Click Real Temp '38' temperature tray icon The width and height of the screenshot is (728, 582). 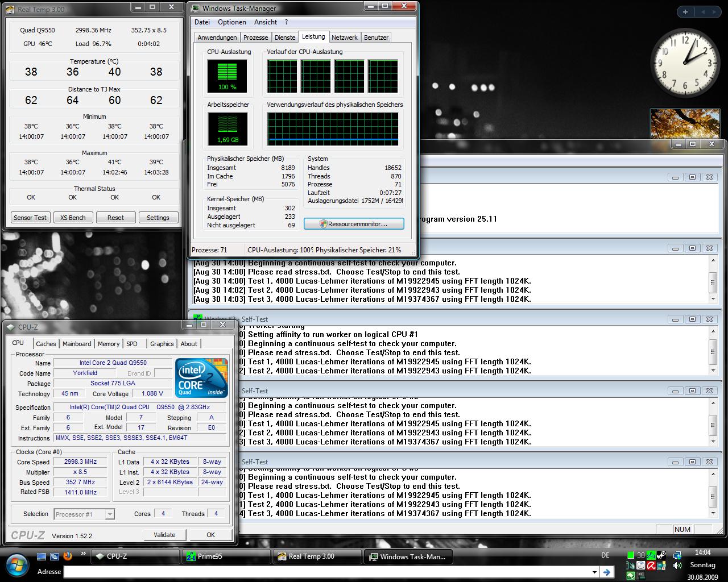(x=641, y=555)
